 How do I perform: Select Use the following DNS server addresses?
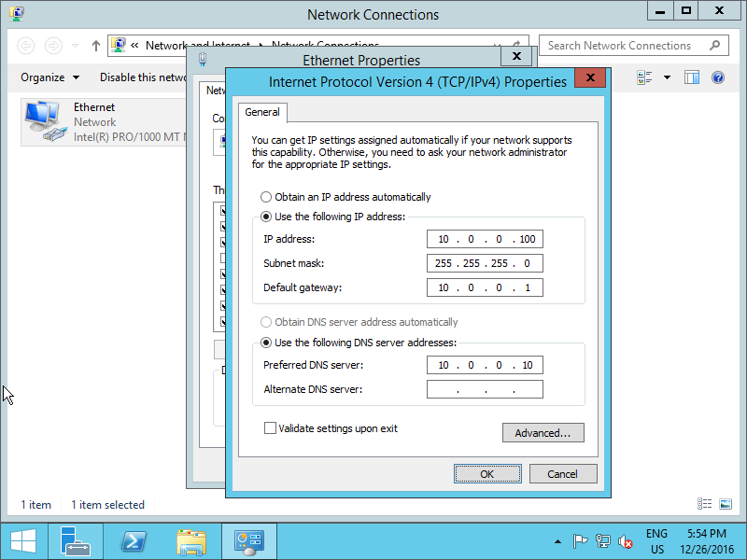click(267, 343)
